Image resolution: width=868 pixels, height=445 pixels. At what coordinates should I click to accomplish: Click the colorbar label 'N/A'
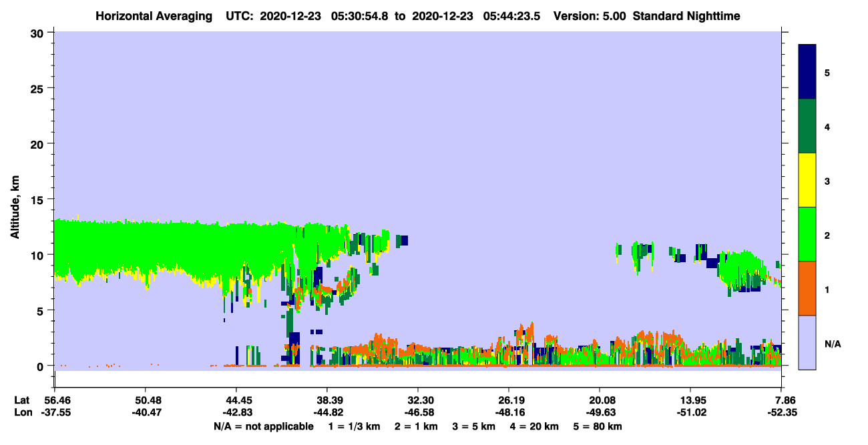click(x=833, y=344)
